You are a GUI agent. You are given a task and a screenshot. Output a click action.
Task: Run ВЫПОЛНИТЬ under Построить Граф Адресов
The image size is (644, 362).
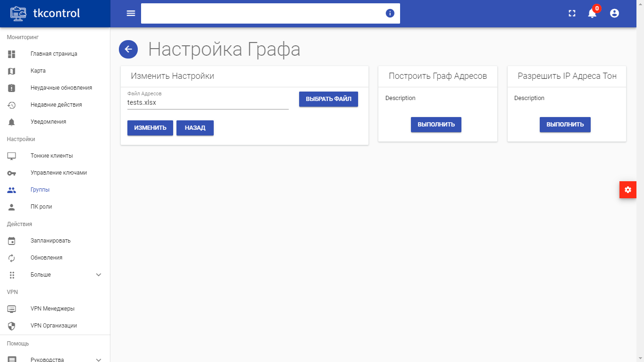point(436,125)
